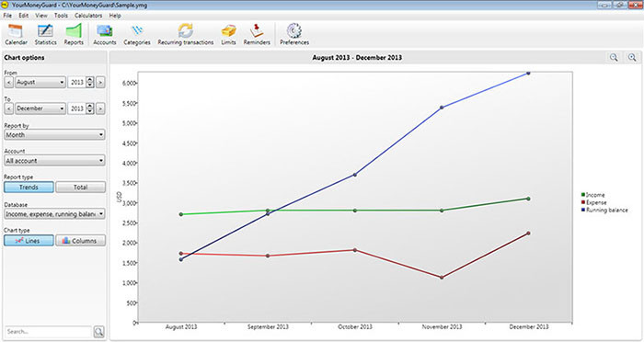Click the search magnifier button
The height and width of the screenshot is (342, 644).
pyautogui.click(x=99, y=331)
